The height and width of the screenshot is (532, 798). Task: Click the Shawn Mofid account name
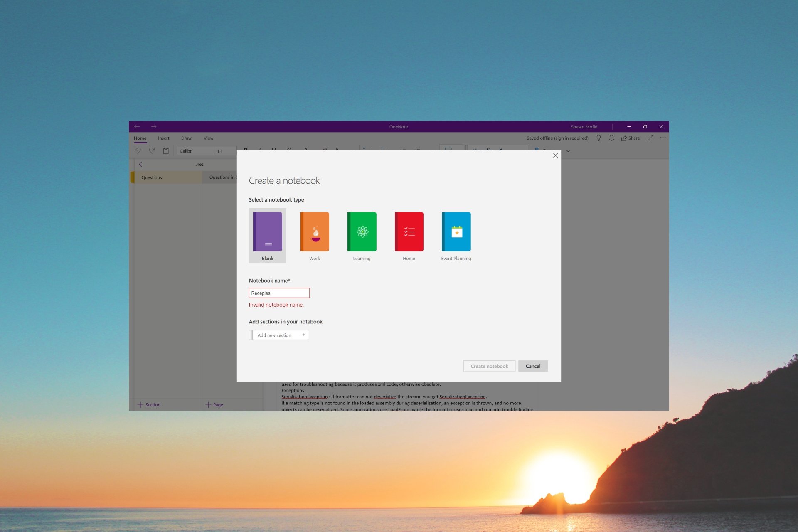point(584,127)
